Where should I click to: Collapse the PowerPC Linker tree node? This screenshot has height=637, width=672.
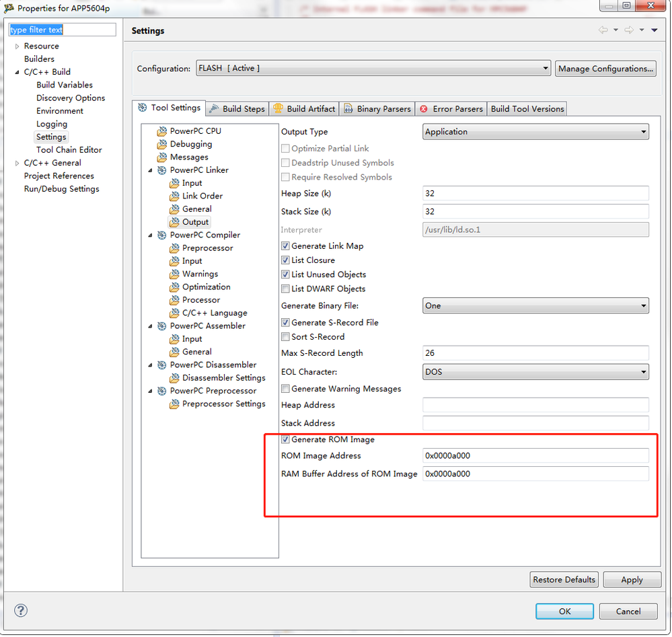click(x=150, y=171)
